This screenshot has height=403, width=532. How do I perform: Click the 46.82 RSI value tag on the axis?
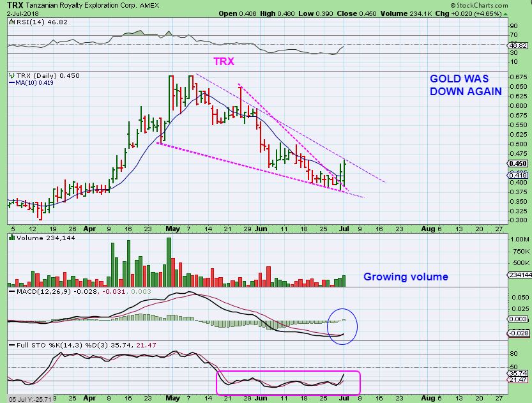[518, 45]
